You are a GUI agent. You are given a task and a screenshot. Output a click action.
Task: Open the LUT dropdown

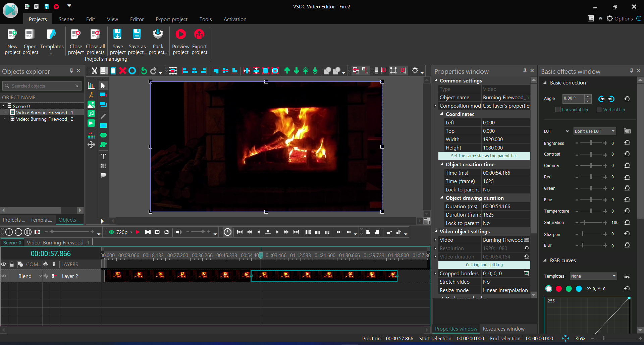pyautogui.click(x=594, y=131)
